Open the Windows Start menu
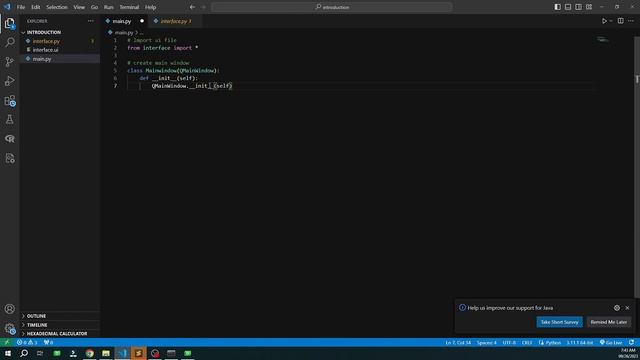This screenshot has width=640, height=360. (x=8, y=353)
